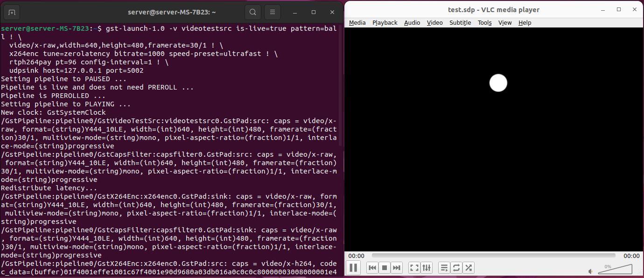This screenshot has width=644, height=278.
Task: Click the 'test.sdp - VLC media player' title
Action: point(494,10)
